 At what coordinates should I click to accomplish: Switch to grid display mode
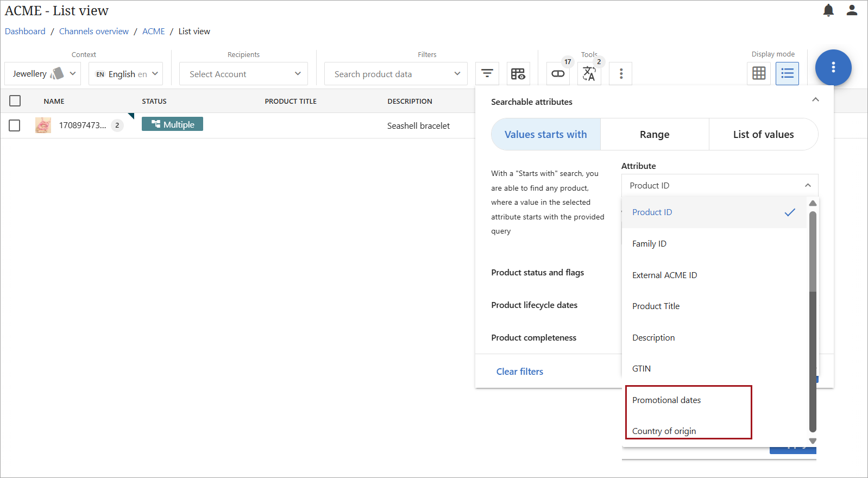(x=759, y=73)
